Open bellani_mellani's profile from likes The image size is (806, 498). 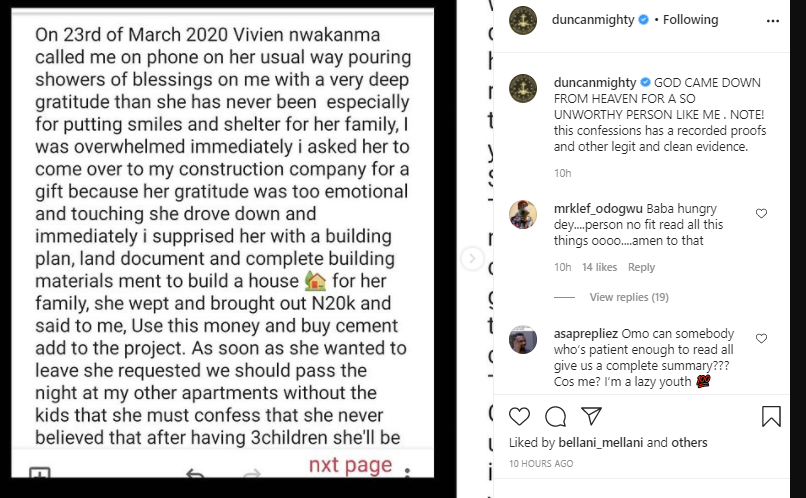[x=598, y=443]
